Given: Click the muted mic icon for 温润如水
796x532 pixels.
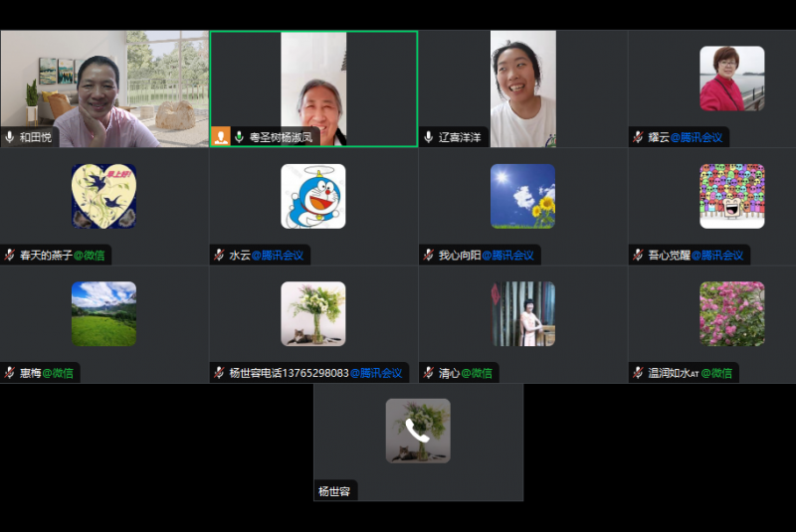Looking at the screenshot, I should (638, 373).
